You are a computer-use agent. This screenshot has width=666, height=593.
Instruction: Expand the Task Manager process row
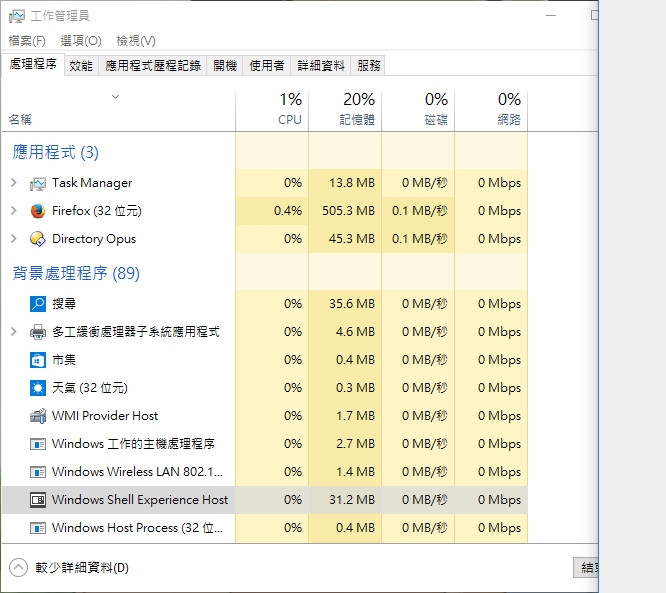pyautogui.click(x=14, y=183)
